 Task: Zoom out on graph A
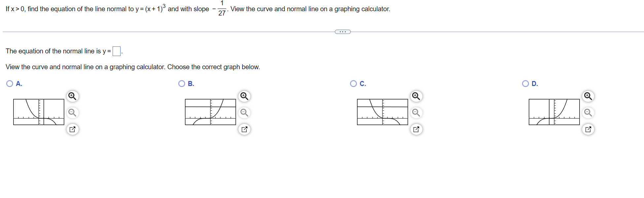[x=73, y=113]
